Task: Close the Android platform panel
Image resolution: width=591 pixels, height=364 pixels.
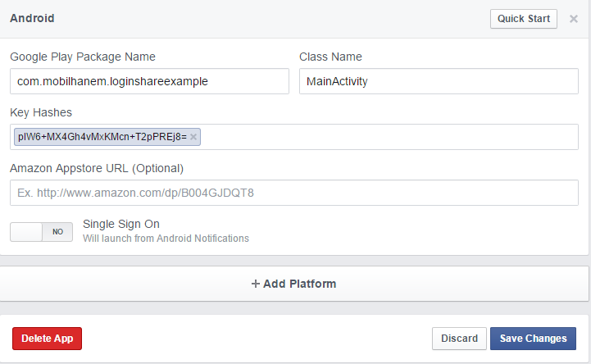Action: pyautogui.click(x=574, y=19)
